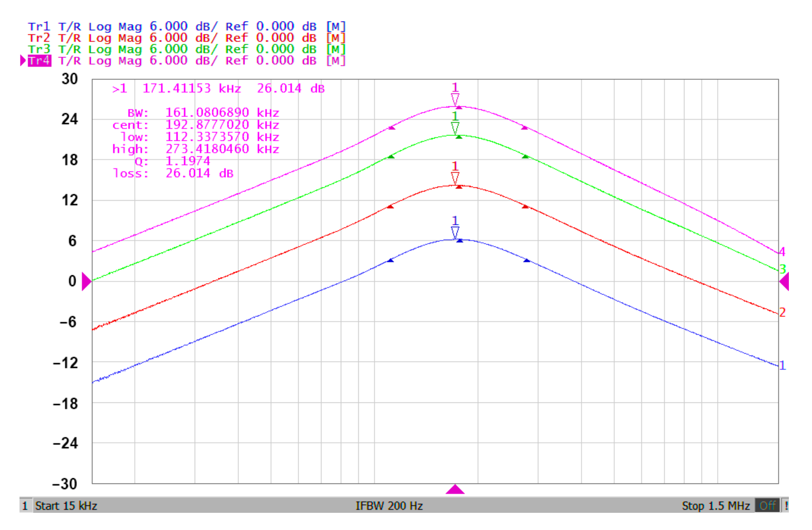The image size is (812, 530).
Task: Click the exclamation warning icon in status bar
Action: [787, 505]
